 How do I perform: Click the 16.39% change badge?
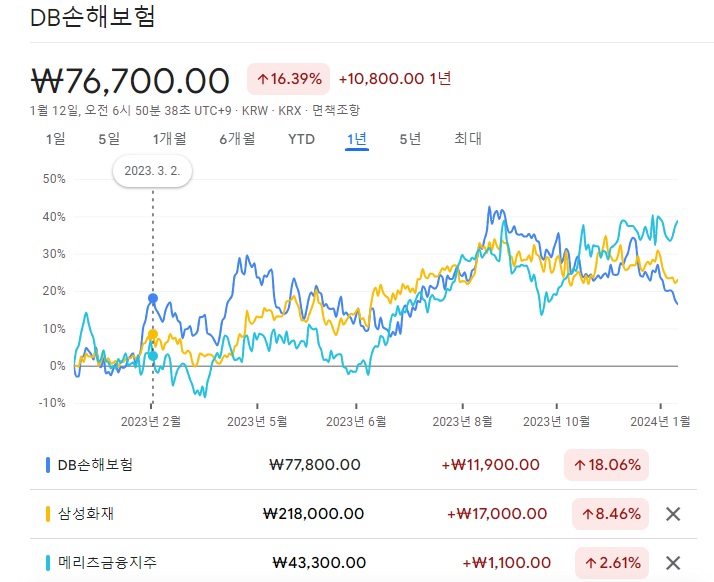(x=288, y=79)
